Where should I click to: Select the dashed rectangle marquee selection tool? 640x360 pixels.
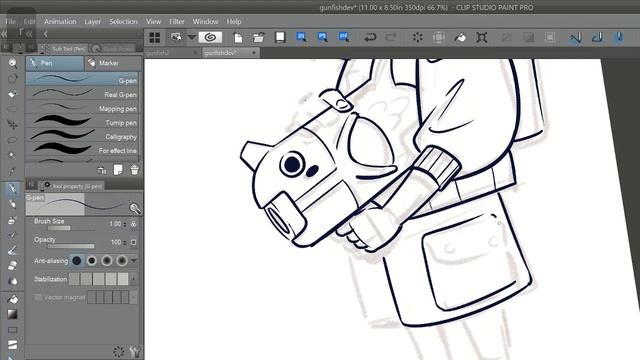[x=13, y=109]
